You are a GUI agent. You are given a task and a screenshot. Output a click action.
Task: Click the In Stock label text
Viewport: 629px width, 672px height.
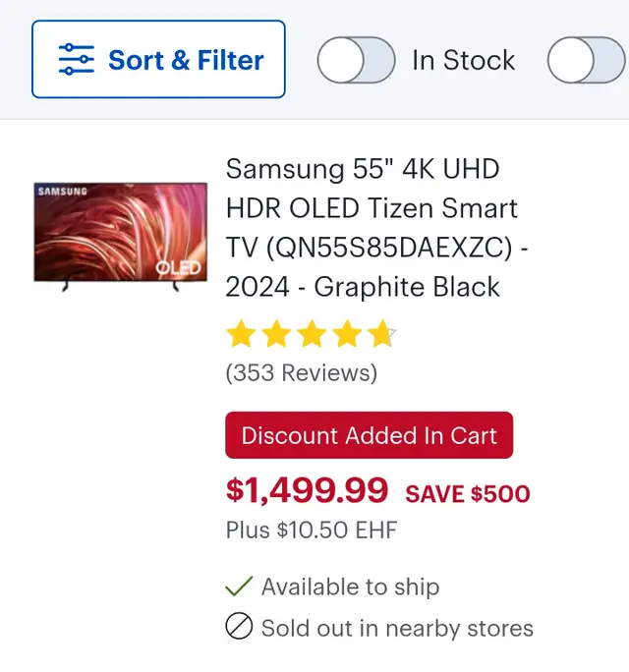(x=463, y=60)
